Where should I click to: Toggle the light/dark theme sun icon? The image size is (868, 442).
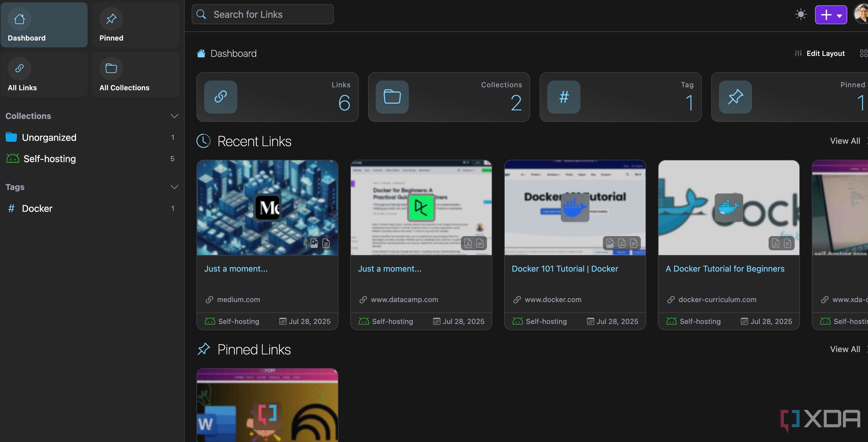(801, 14)
